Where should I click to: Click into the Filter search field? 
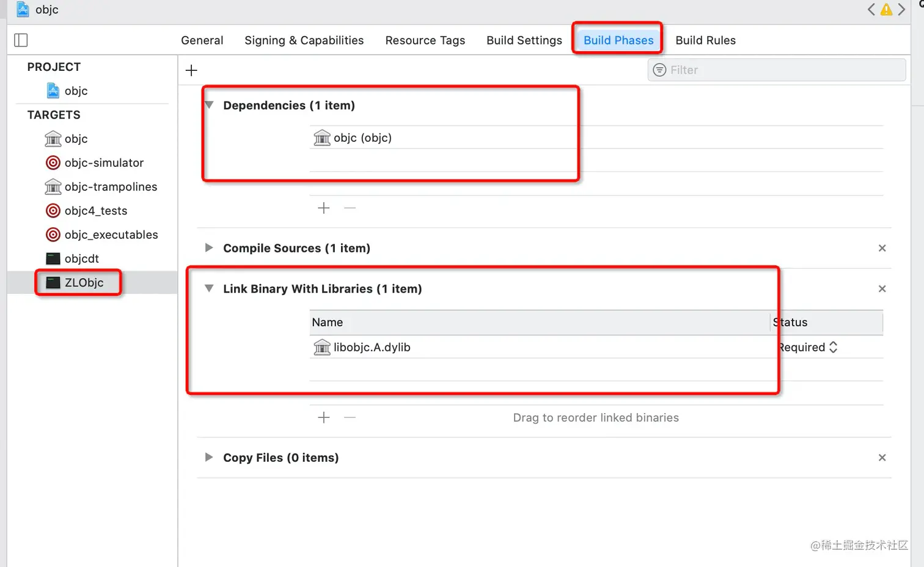(777, 70)
